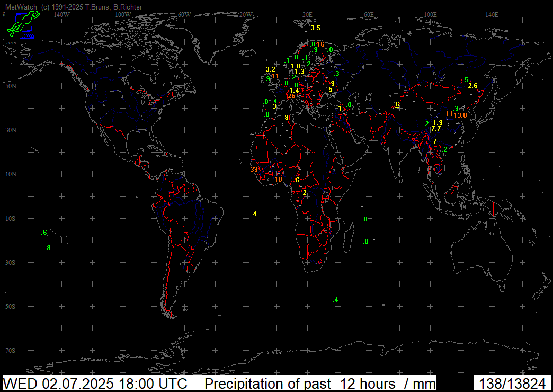Image resolution: width=553 pixels, height=392 pixels.
Task: Click the green '.2' left of '1.9'
Action: pos(426,124)
